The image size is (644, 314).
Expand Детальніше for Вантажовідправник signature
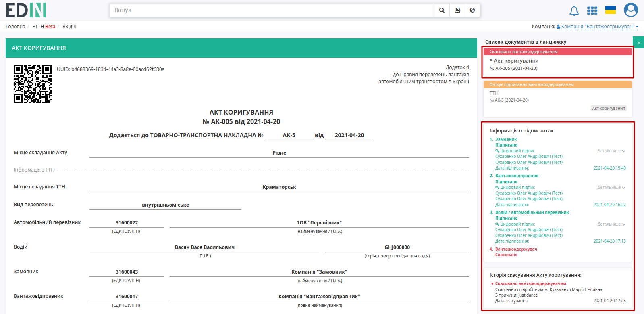[x=611, y=187]
